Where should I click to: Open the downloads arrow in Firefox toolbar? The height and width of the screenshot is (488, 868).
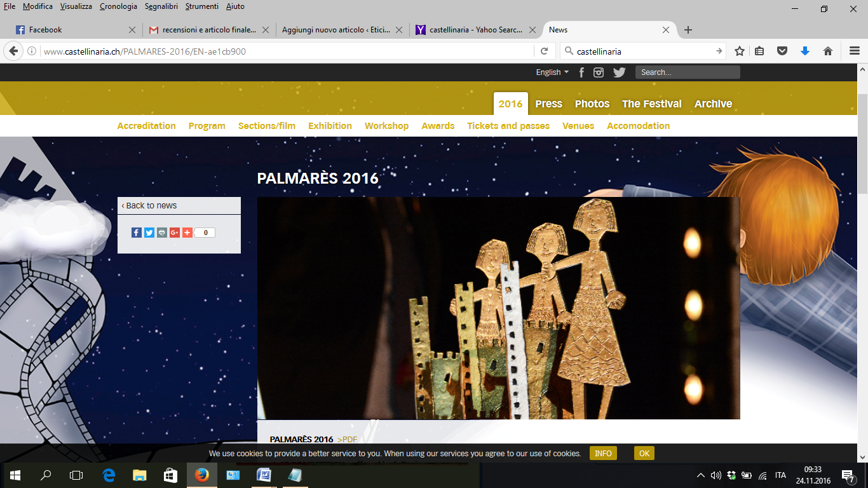click(805, 51)
